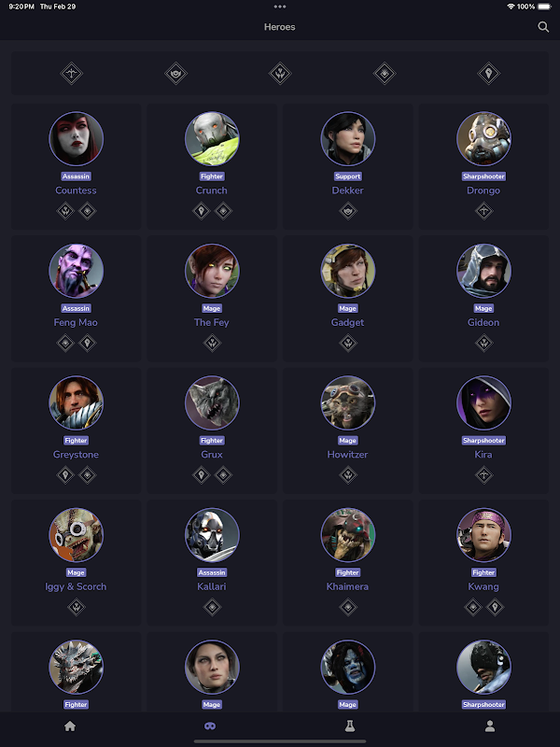Screen dimensions: 560x747
Task: Tap Drongo's carry bow role icon
Action: tap(483, 211)
